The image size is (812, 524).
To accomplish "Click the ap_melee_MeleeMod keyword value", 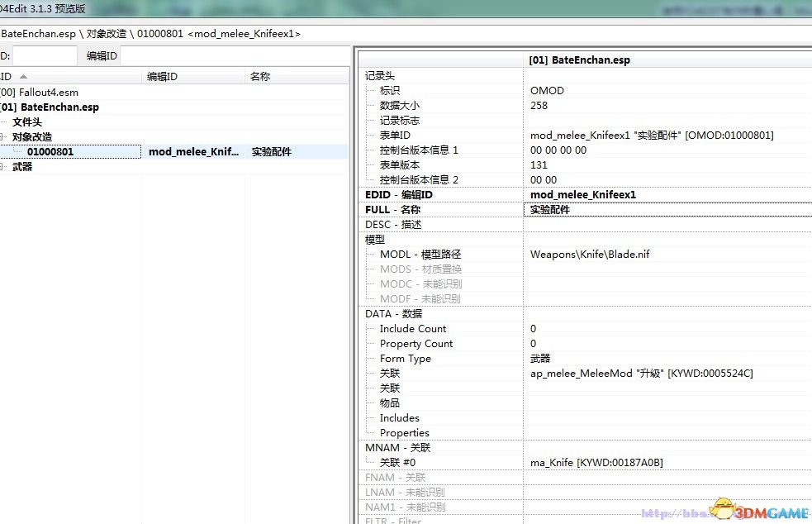I will (x=642, y=374).
